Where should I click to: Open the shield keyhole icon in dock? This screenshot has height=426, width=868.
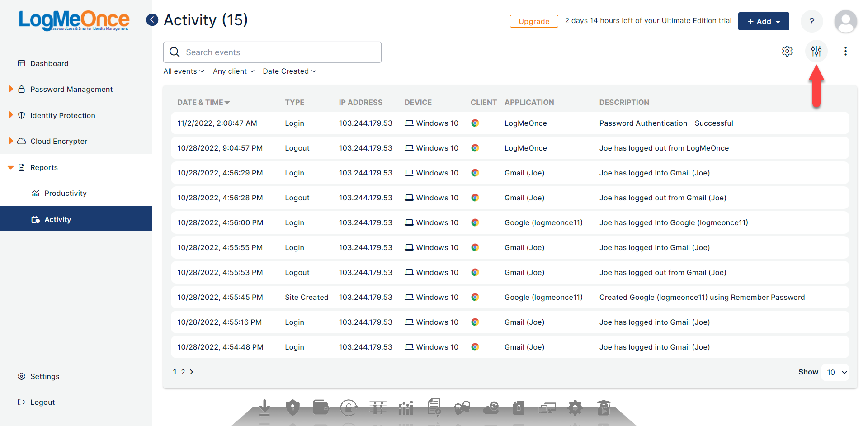click(x=293, y=407)
